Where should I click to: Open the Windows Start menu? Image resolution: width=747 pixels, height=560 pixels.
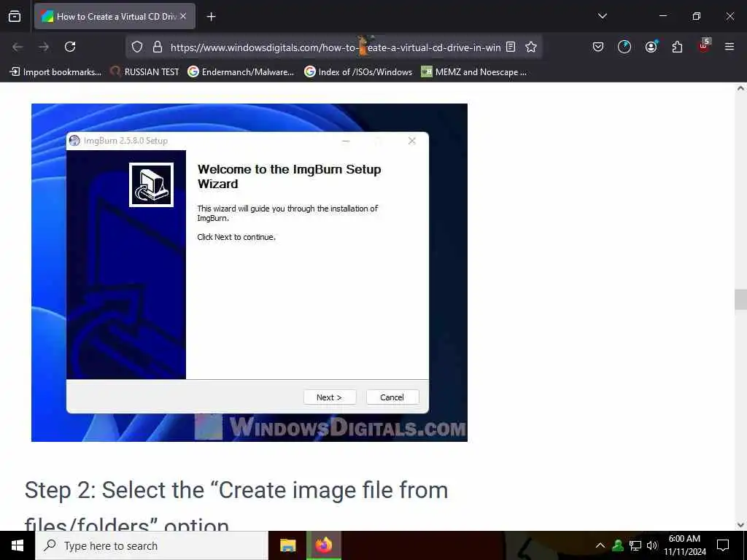18,545
